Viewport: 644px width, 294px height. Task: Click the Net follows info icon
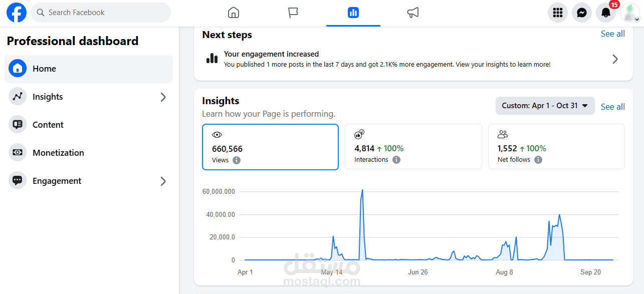coord(538,160)
